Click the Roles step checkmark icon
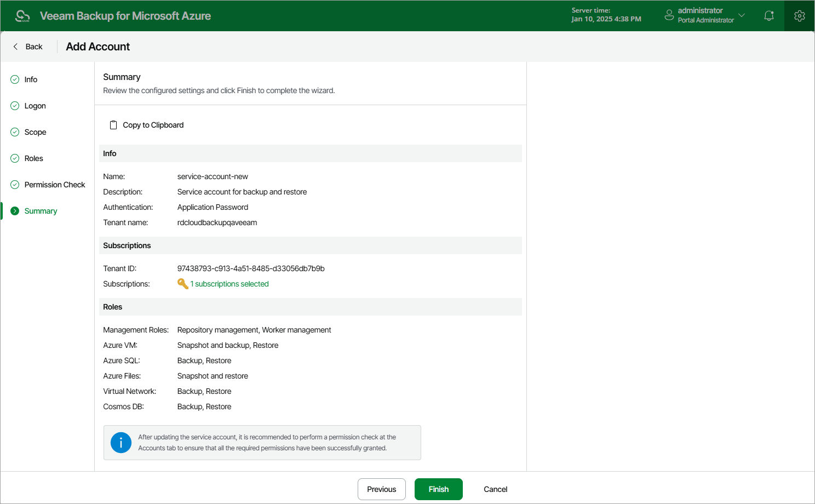 click(15, 158)
